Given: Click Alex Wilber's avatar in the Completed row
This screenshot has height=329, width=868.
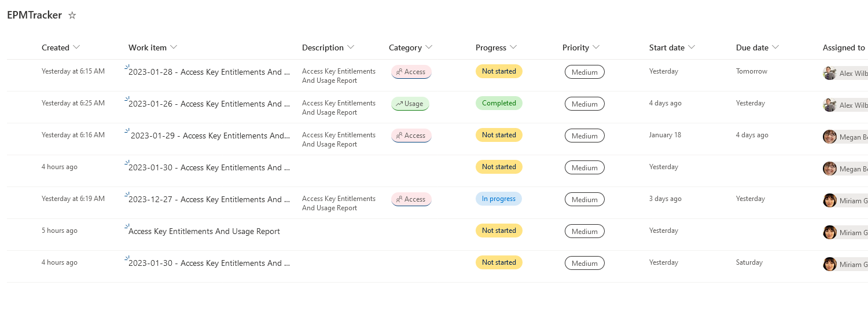Looking at the screenshot, I should (x=830, y=105).
